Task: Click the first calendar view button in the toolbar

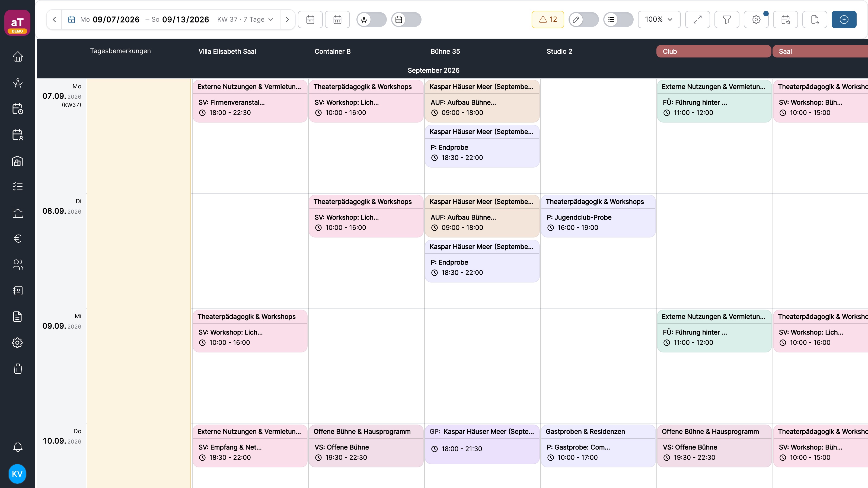Action: tap(310, 20)
